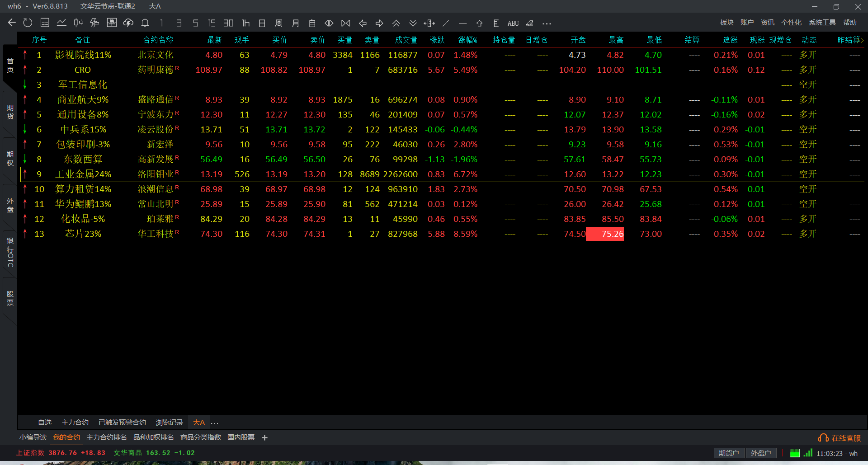Click the order entry (单) icon

pos(112,23)
